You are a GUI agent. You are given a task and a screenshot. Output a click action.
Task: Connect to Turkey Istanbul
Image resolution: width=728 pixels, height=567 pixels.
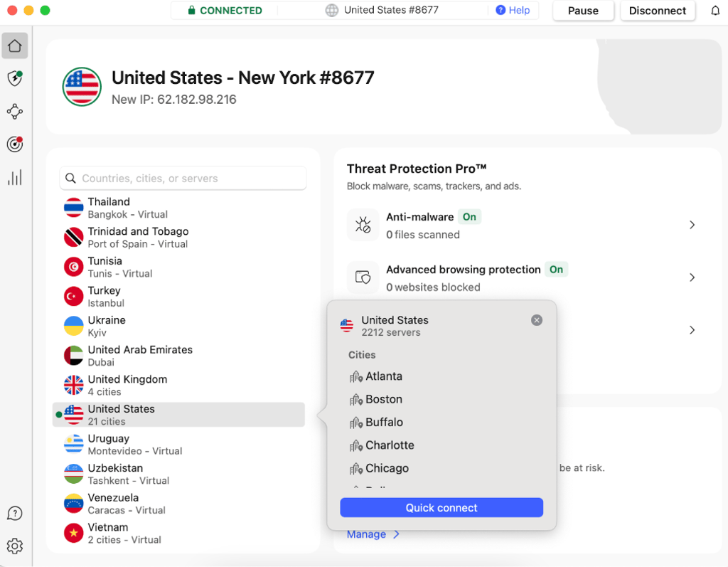(x=178, y=297)
